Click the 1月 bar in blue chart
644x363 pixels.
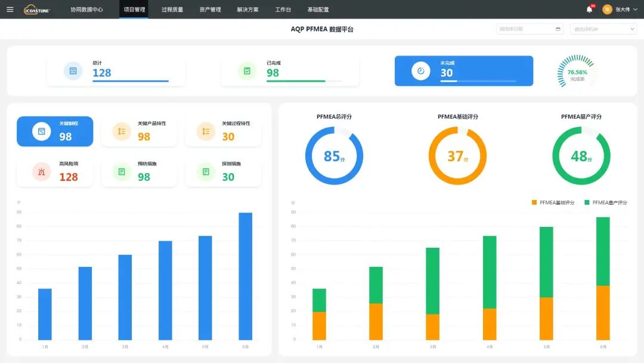[x=45, y=314]
